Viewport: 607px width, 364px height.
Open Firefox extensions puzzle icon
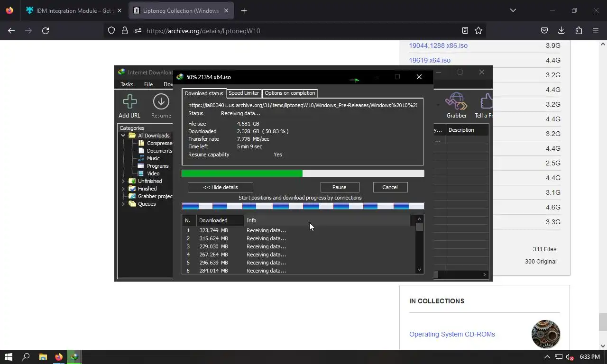[x=579, y=30]
